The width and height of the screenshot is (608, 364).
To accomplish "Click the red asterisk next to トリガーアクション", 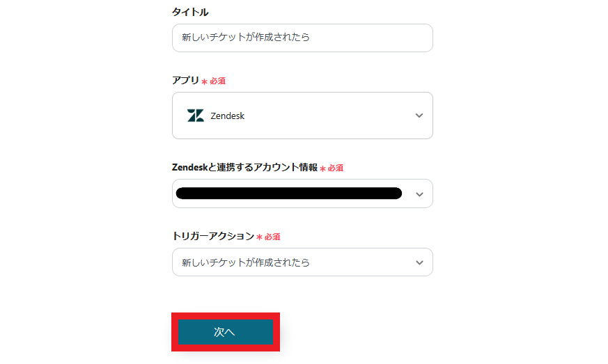I will tap(259, 237).
